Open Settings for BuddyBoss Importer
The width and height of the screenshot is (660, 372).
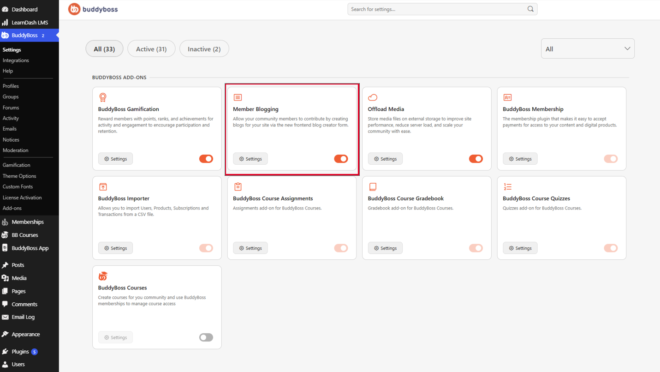click(x=116, y=248)
